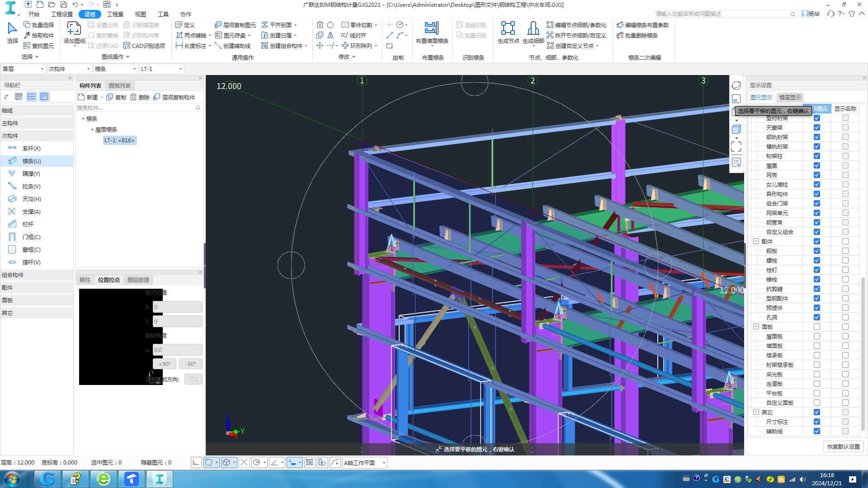Uncheck 屋盖 display checkbox
Viewport: 868px width, 488px height.
817,165
